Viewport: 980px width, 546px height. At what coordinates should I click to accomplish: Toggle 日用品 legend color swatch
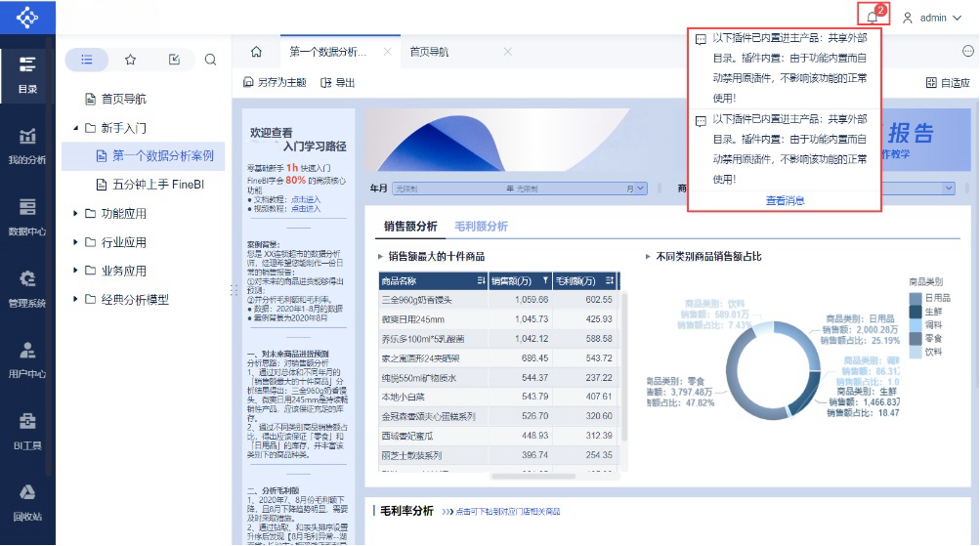coord(915,298)
